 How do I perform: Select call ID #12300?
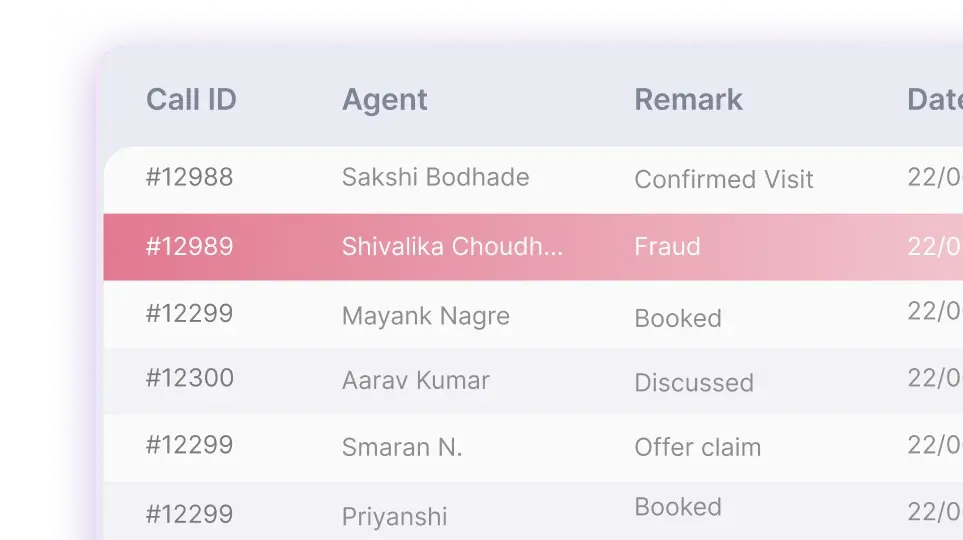189,378
